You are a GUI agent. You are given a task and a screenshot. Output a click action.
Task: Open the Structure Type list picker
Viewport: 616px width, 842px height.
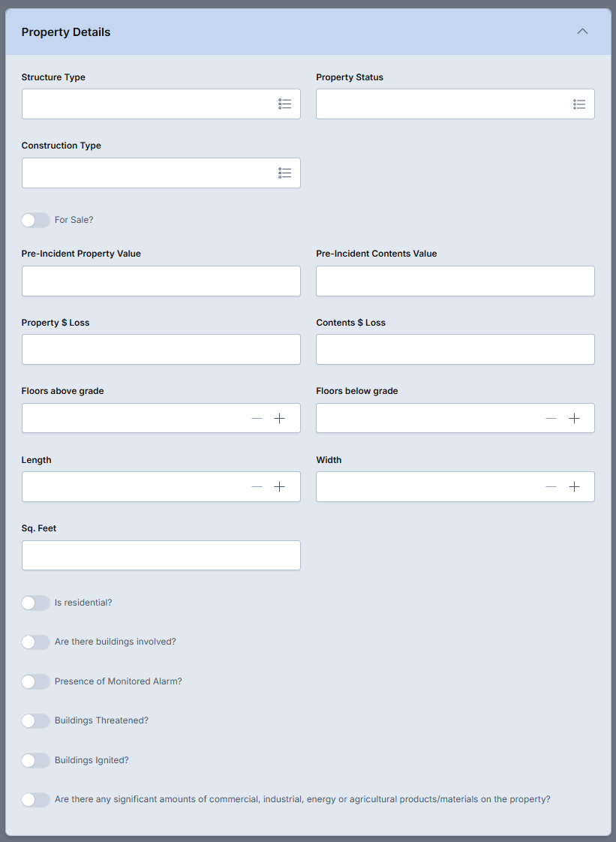click(x=284, y=104)
